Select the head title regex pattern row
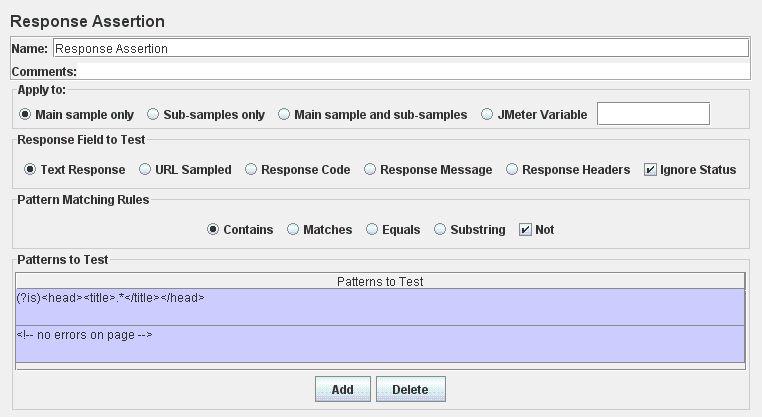Image resolution: width=762 pixels, height=417 pixels. click(380, 307)
